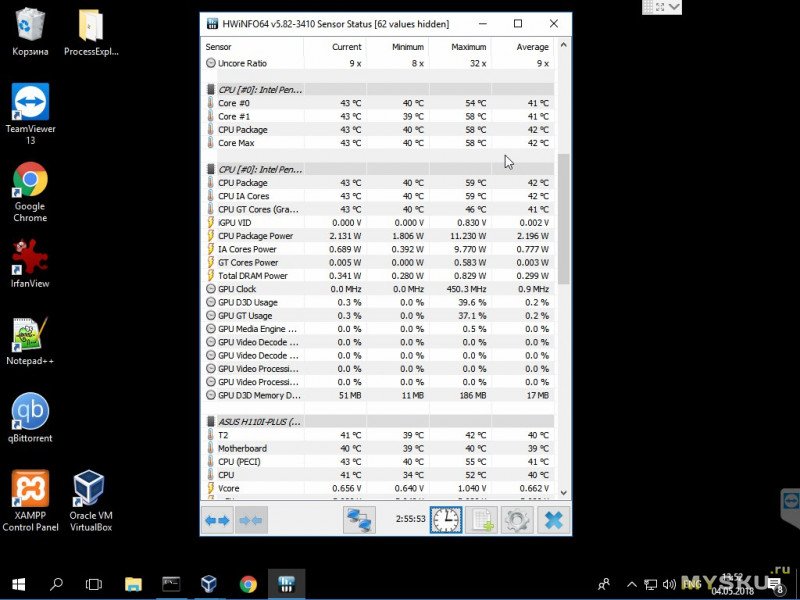Select the ASUS H110I-PLUS sensor group header
Viewport: 800px width, 600px height.
378,422
